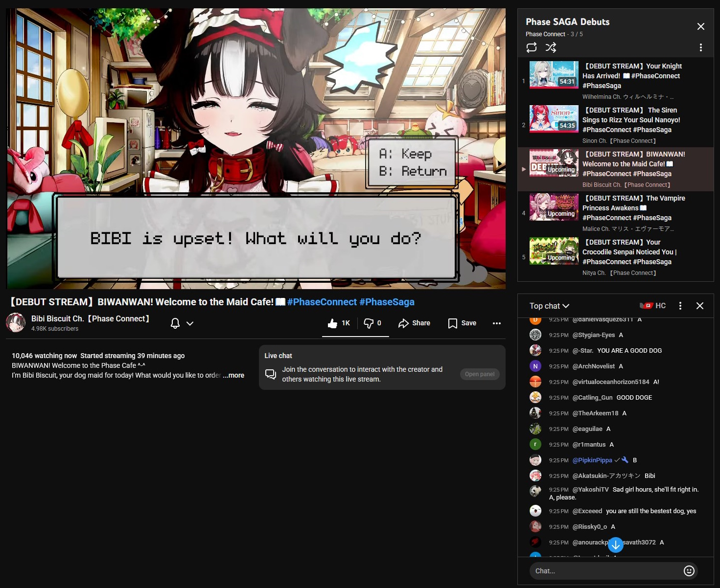Select Bibi Biscuit BIWANWAN playlist thumbnail
The width and height of the screenshot is (720, 588).
point(554,163)
